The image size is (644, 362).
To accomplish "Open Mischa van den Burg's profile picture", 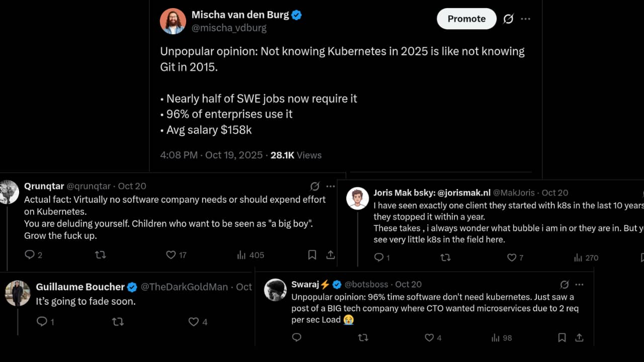I will click(173, 21).
